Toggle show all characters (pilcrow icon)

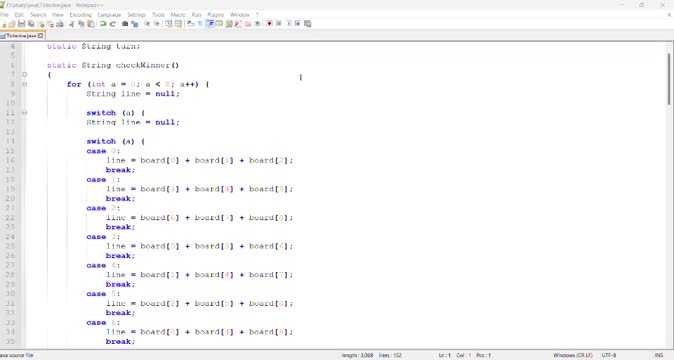200,24
